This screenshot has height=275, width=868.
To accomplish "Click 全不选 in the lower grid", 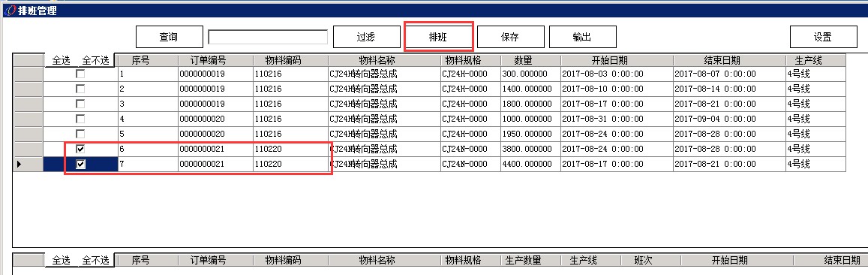I will tap(96, 260).
